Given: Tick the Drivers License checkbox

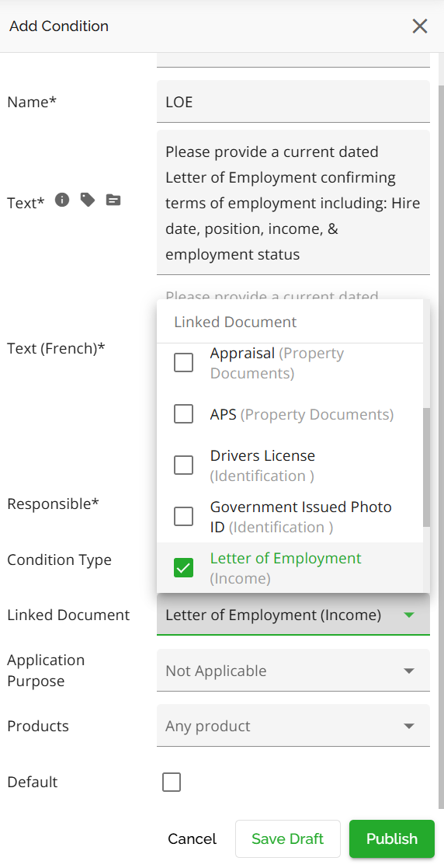Looking at the screenshot, I should pyautogui.click(x=183, y=465).
